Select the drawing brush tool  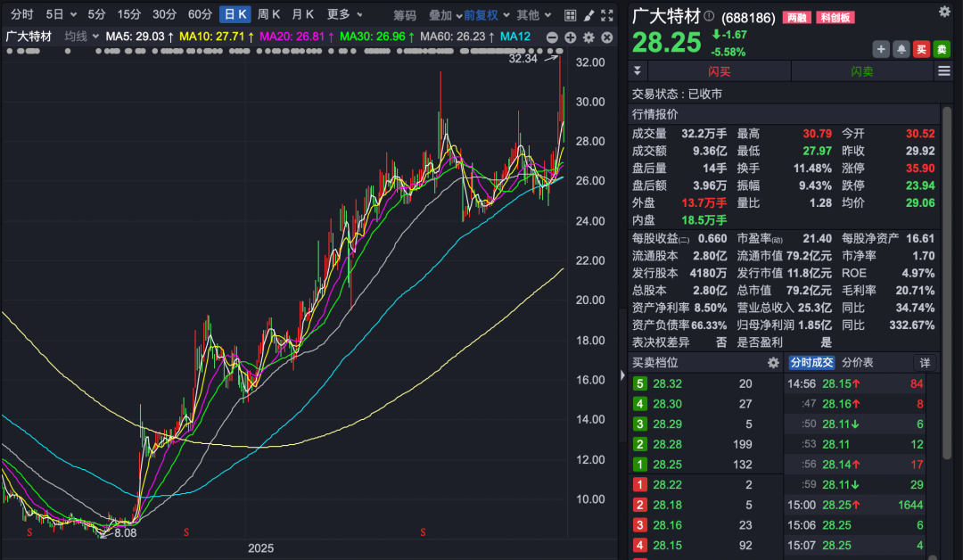pyautogui.click(x=588, y=15)
